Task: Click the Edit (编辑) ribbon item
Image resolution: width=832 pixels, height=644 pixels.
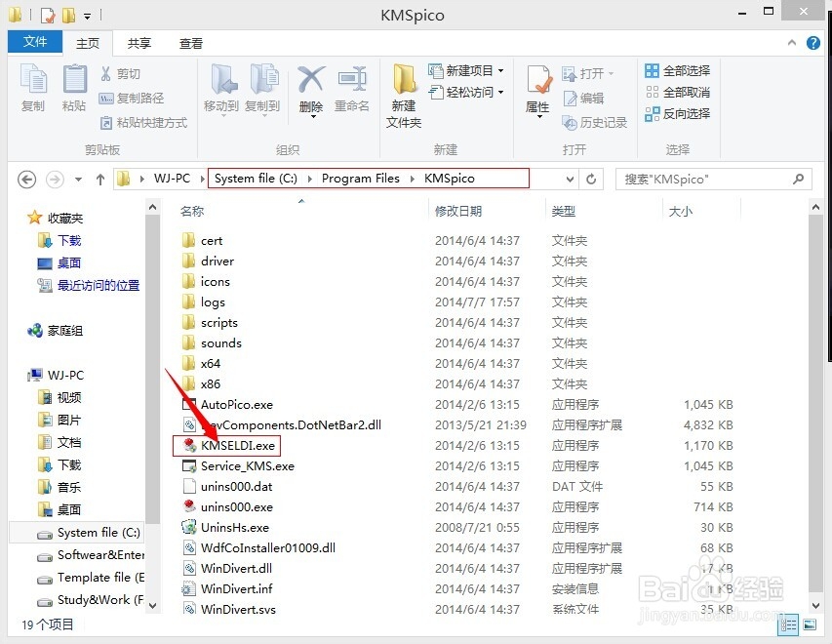Action: pos(583,98)
